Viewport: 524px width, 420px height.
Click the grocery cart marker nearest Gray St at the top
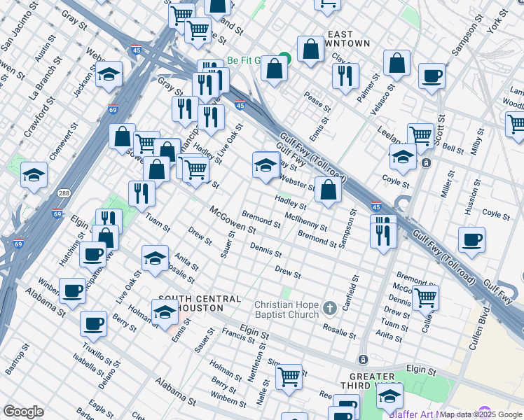point(198,33)
